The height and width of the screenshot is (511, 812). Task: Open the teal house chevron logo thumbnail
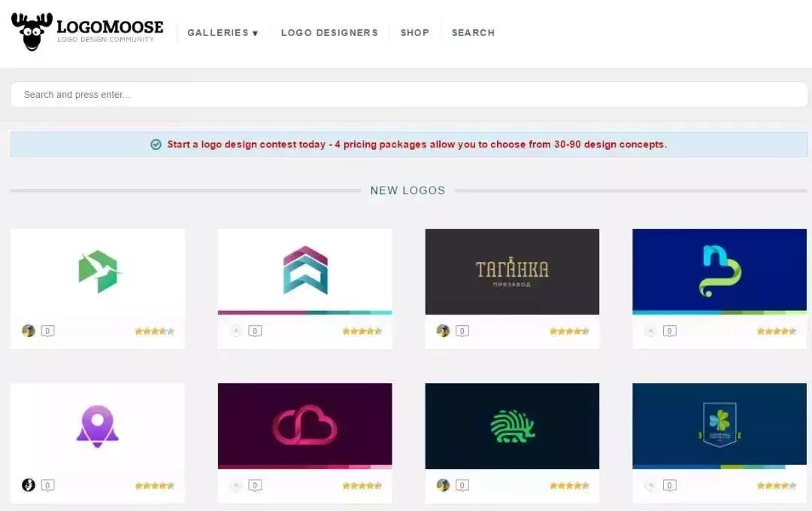click(x=304, y=269)
